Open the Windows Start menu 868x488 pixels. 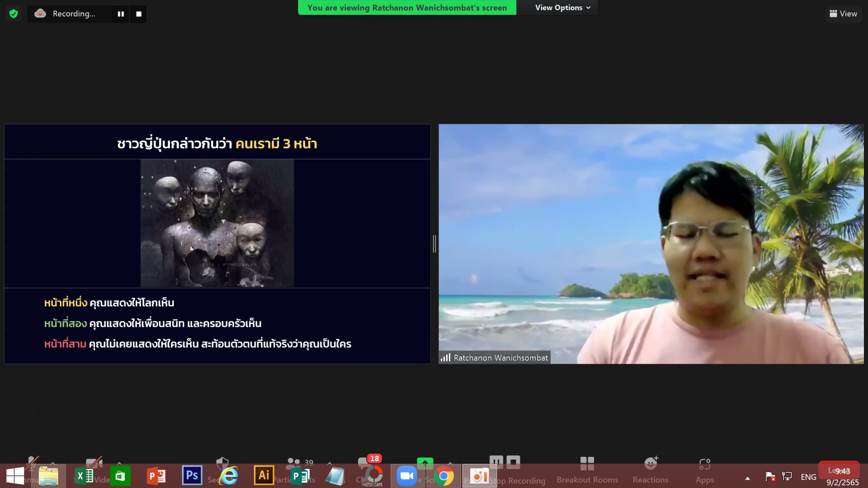point(15,476)
